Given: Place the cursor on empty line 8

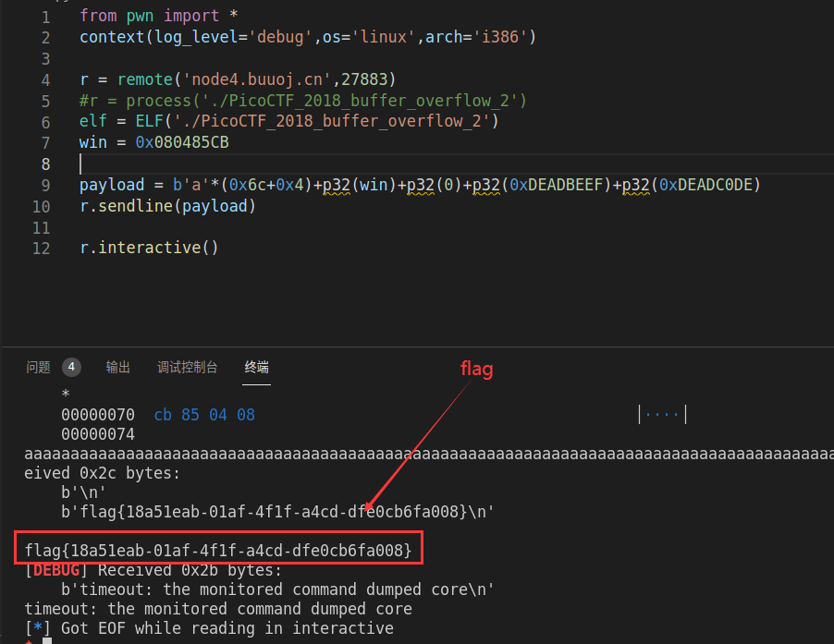Looking at the screenshot, I should click(457, 164).
